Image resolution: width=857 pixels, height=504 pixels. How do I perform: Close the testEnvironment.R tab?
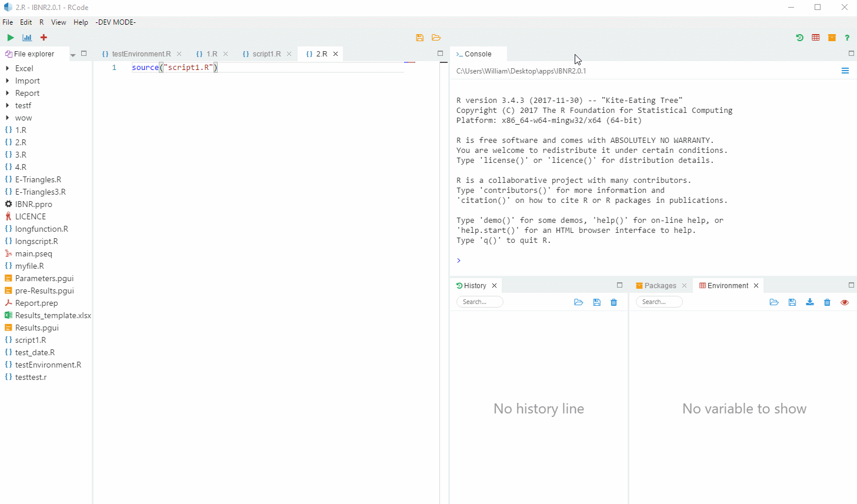pyautogui.click(x=179, y=54)
